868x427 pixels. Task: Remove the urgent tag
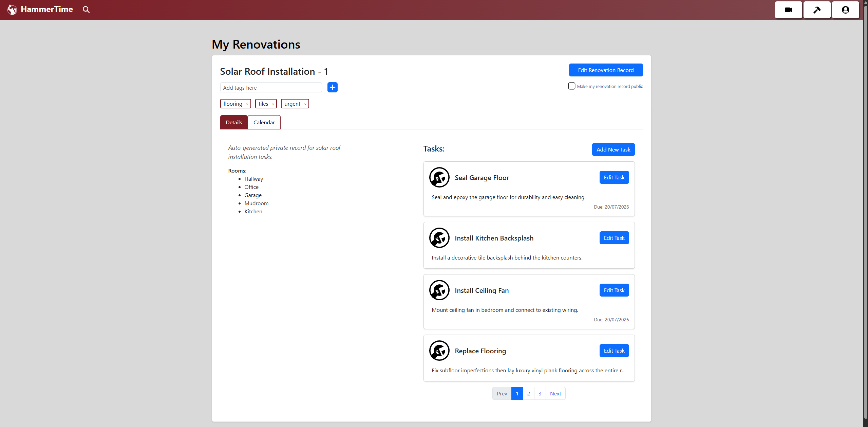(x=305, y=104)
